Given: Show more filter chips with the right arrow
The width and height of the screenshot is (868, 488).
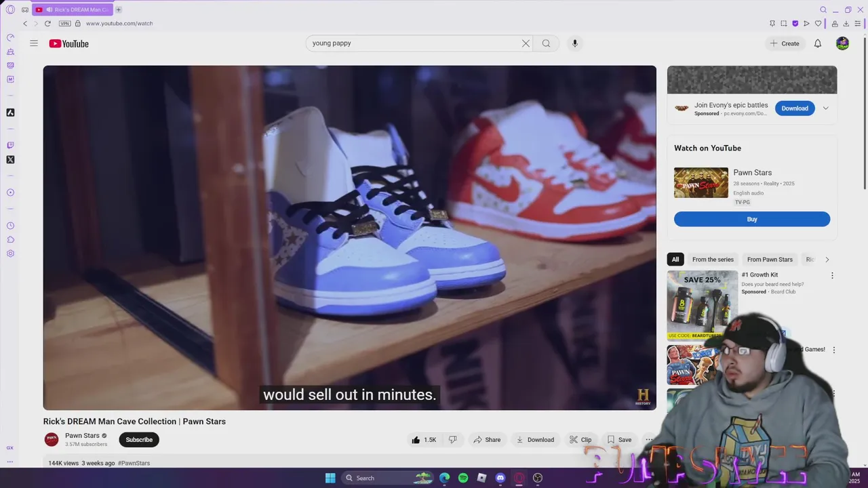Looking at the screenshot, I should tap(827, 260).
